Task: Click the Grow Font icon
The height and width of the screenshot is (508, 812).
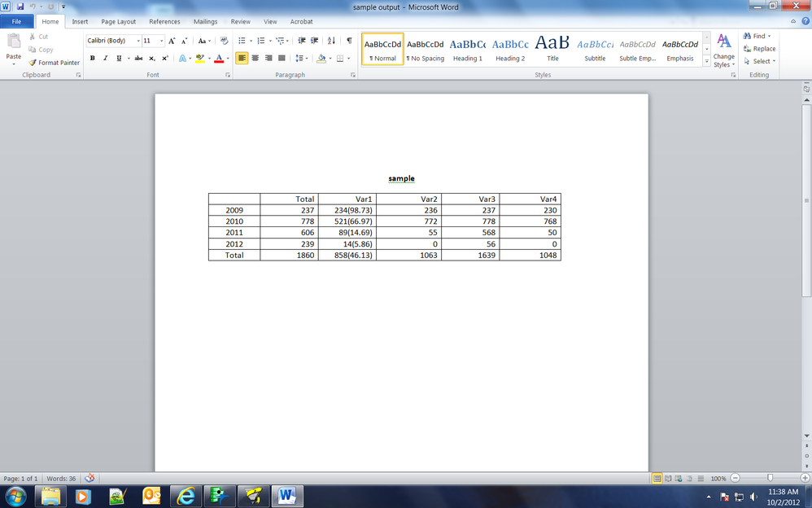Action: (x=172, y=41)
